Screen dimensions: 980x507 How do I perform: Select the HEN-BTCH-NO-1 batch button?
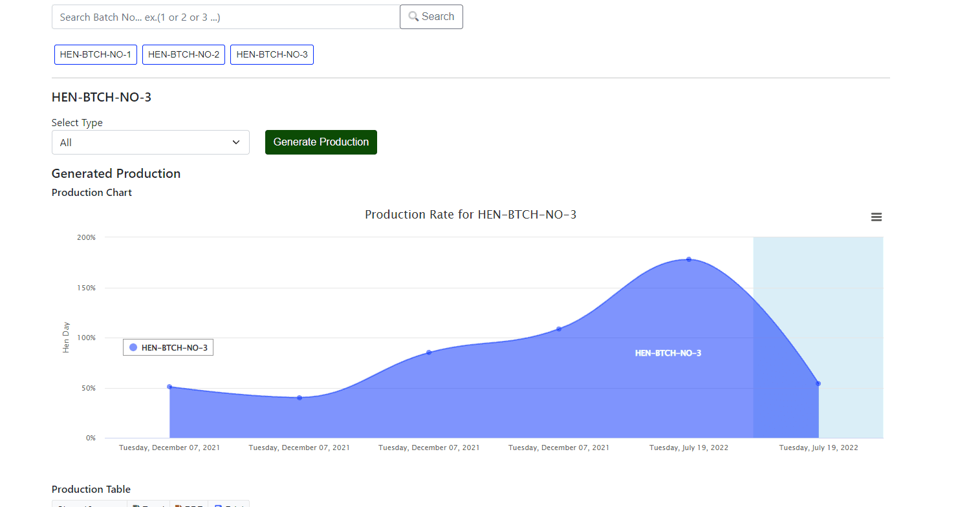point(96,54)
